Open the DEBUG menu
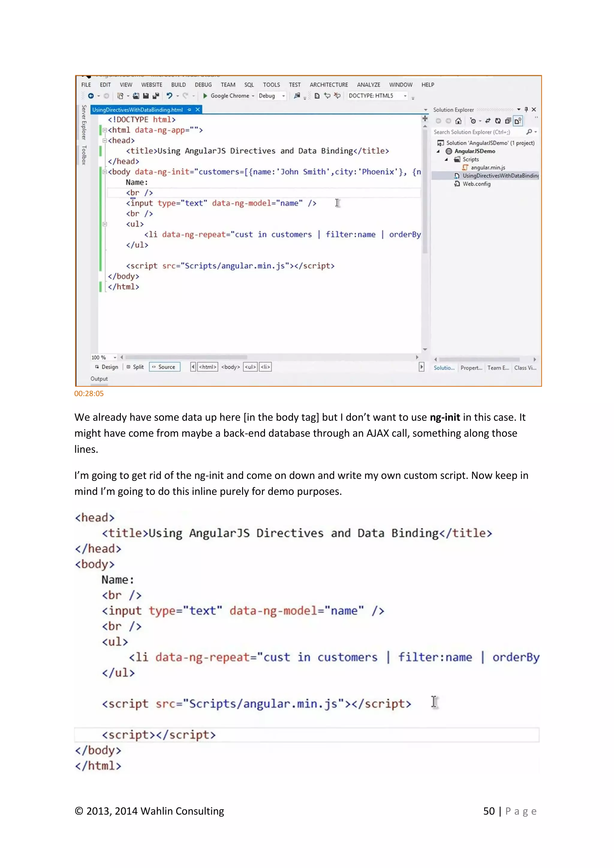This screenshot has height=868, width=614. (x=203, y=85)
